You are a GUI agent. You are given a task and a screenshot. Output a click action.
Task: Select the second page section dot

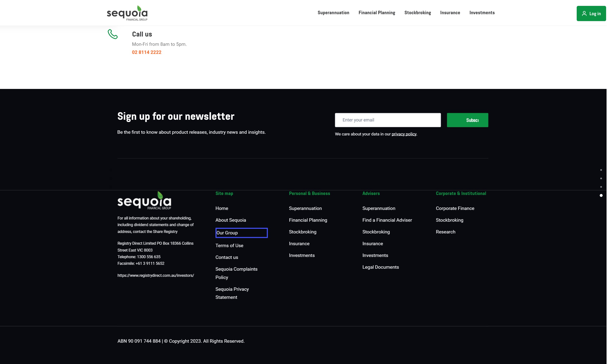601,179
